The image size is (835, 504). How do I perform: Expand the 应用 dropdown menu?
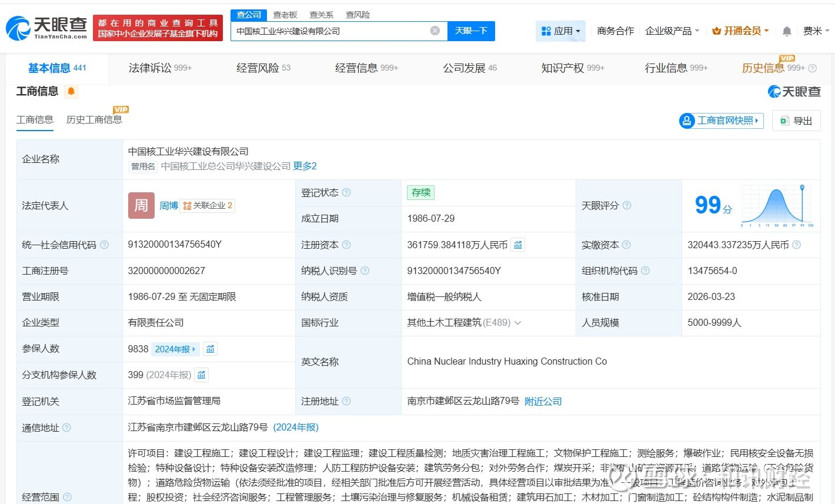point(561,31)
